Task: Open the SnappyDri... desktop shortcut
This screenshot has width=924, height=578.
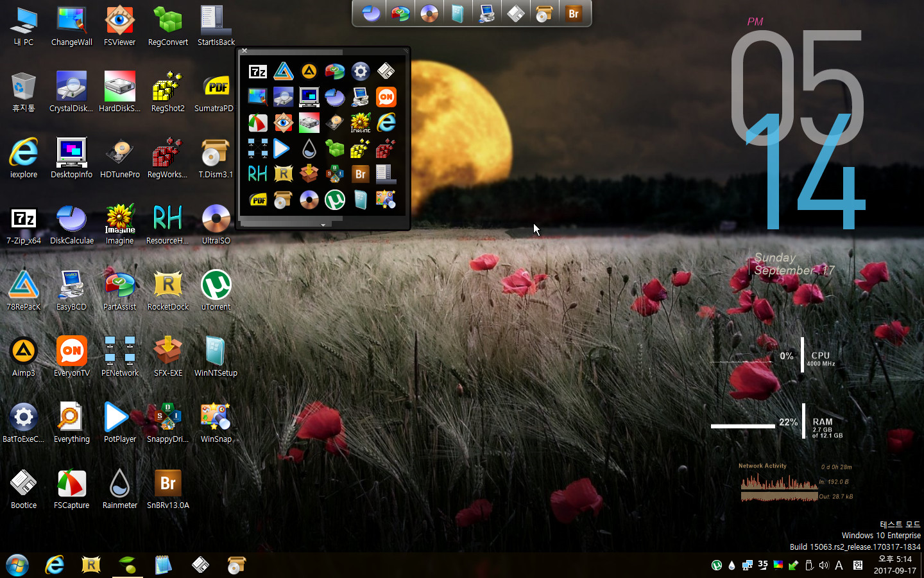Action: (x=168, y=423)
